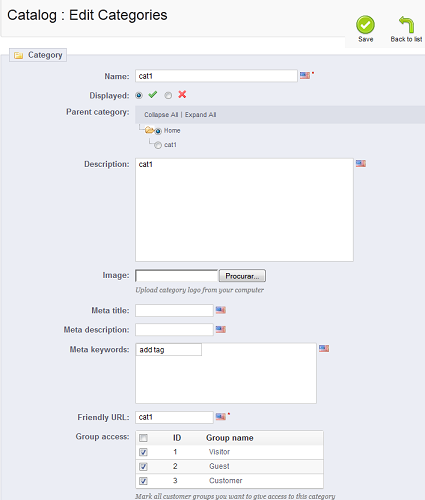The height and width of the screenshot is (500, 425).
Task: Click the green check Displayed yes icon
Action: [x=153, y=95]
